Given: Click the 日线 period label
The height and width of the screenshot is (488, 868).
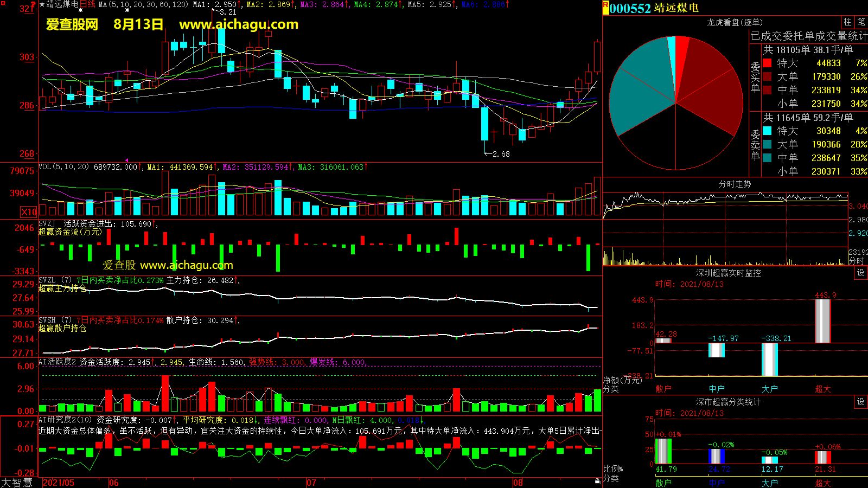Looking at the screenshot, I should point(87,4).
